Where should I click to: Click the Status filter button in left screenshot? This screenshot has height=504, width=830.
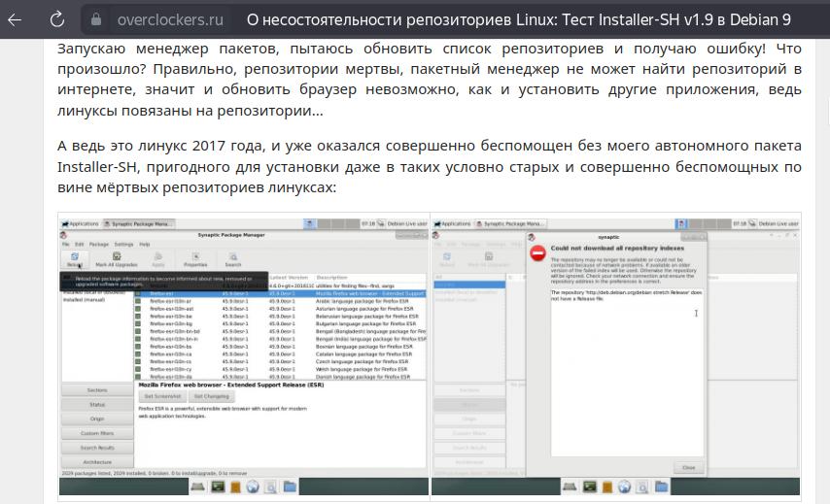point(97,405)
